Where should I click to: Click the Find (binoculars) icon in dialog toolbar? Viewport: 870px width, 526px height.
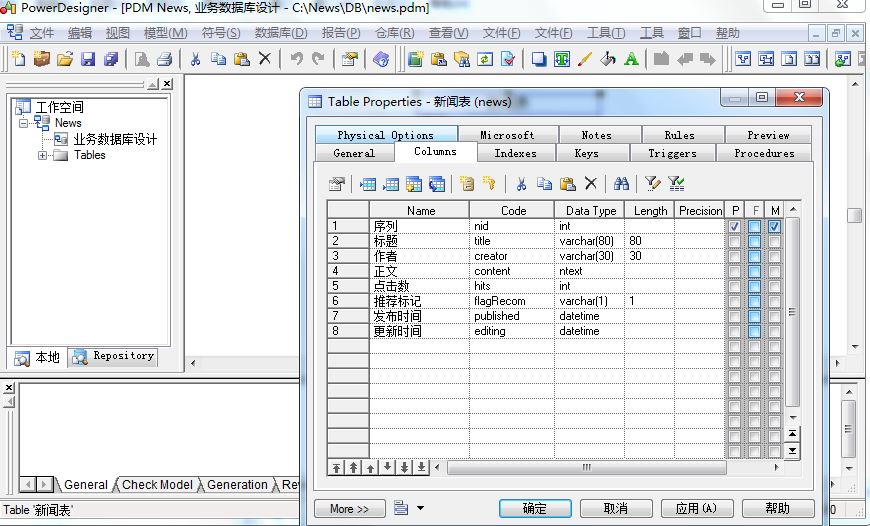click(621, 184)
